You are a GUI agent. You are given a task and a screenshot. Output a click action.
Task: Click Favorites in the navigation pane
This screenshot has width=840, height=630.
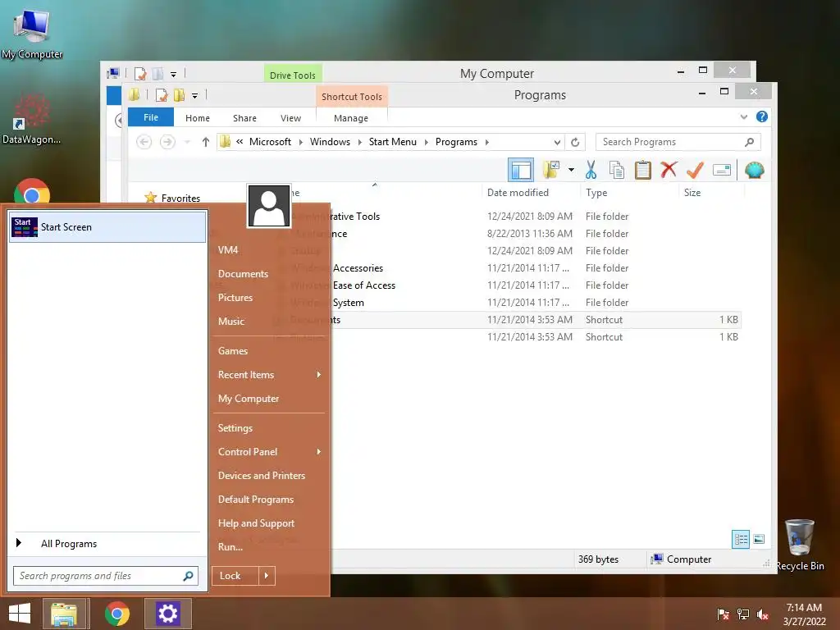(x=180, y=199)
